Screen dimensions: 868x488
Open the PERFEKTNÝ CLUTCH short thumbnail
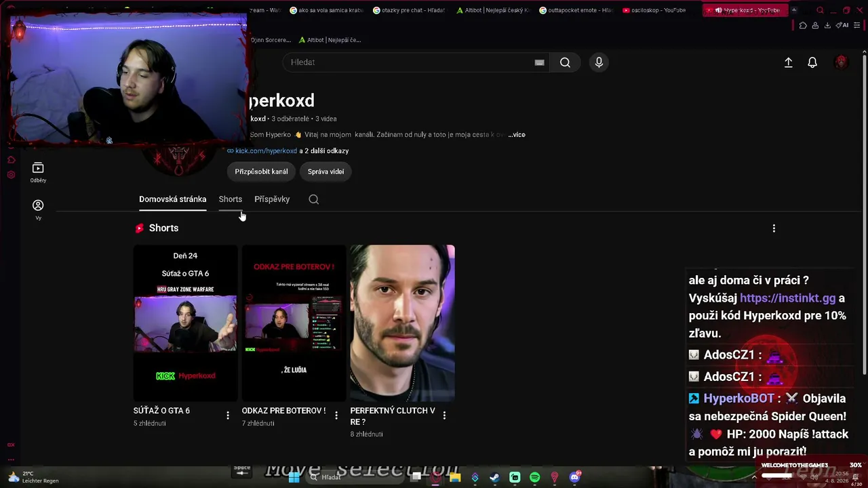tap(402, 323)
